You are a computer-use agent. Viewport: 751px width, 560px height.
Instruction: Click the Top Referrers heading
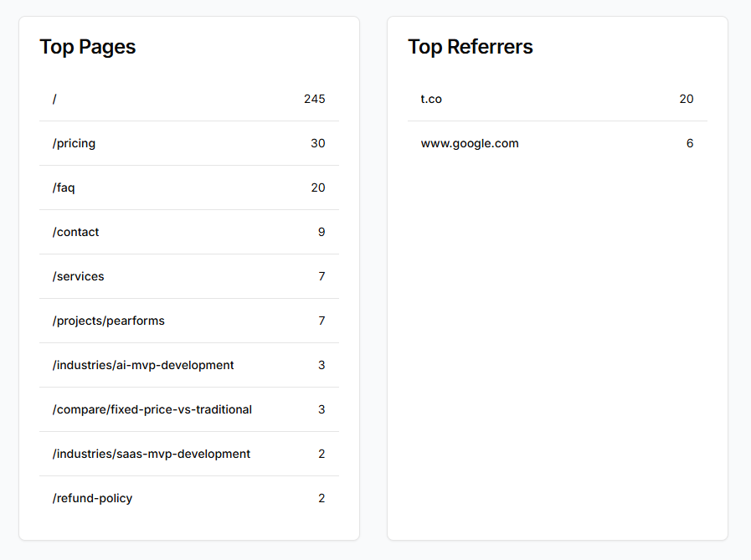[471, 47]
